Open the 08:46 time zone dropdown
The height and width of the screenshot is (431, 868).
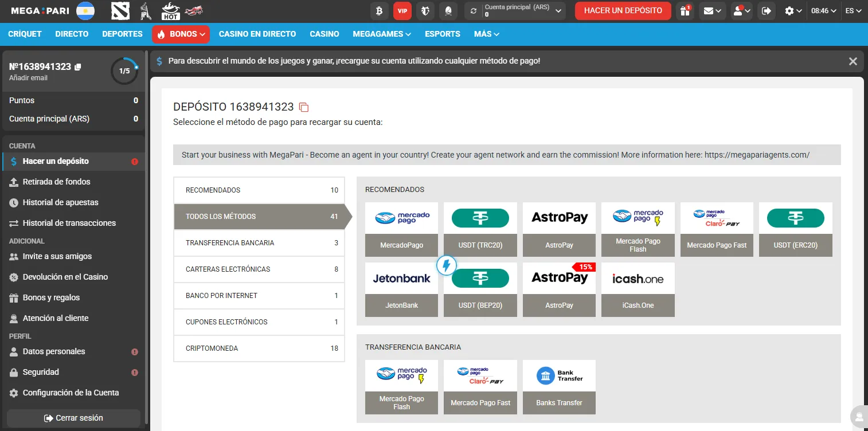pos(823,11)
